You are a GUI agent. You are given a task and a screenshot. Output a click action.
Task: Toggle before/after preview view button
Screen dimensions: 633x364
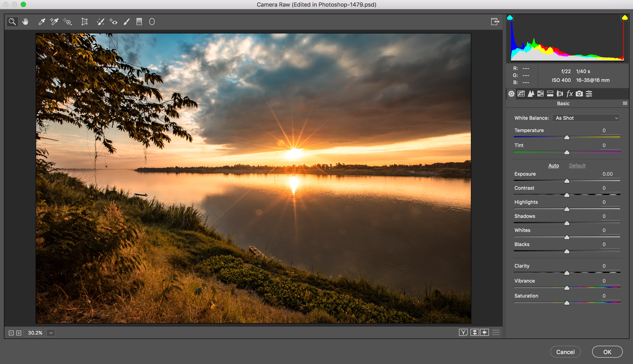(x=463, y=332)
